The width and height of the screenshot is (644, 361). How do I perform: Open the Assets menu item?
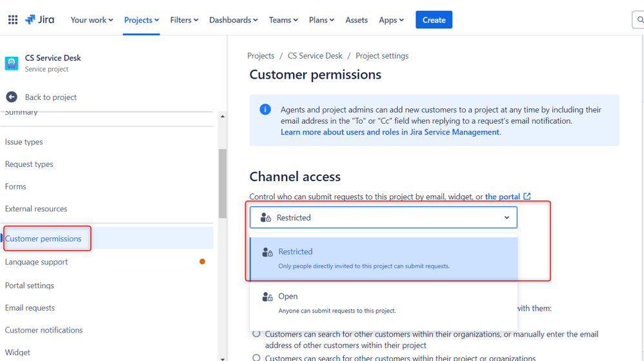tap(356, 20)
